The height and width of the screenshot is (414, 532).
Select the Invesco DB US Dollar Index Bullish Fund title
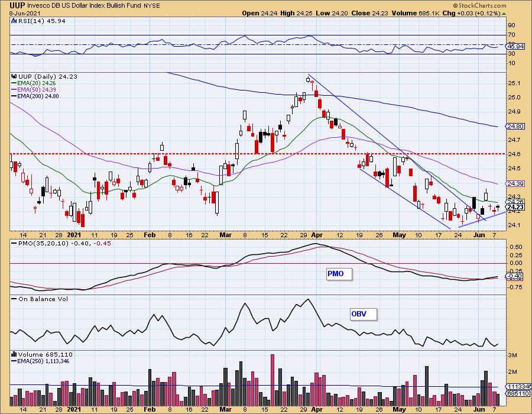click(85, 5)
